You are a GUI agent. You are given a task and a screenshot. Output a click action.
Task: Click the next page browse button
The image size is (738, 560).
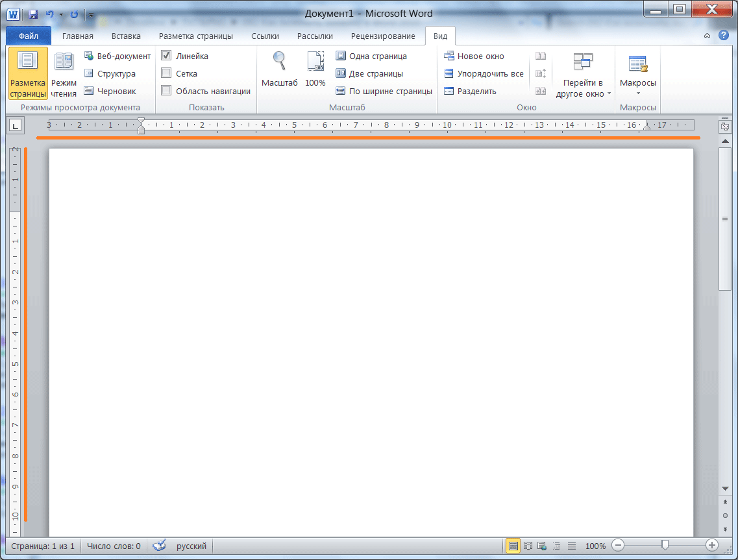pos(725,529)
